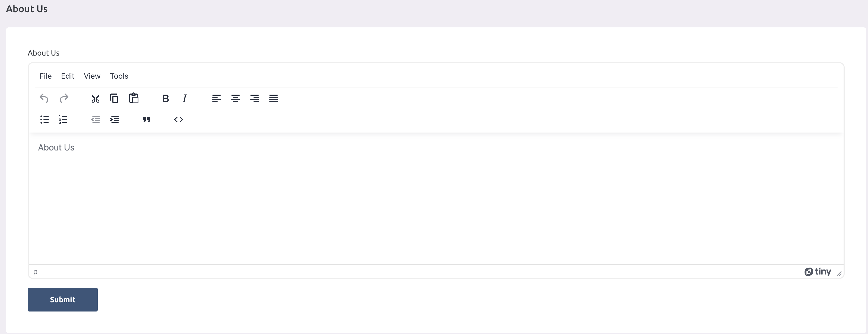Open the Tools menu
Viewport: 868px width, 334px height.
(x=119, y=76)
